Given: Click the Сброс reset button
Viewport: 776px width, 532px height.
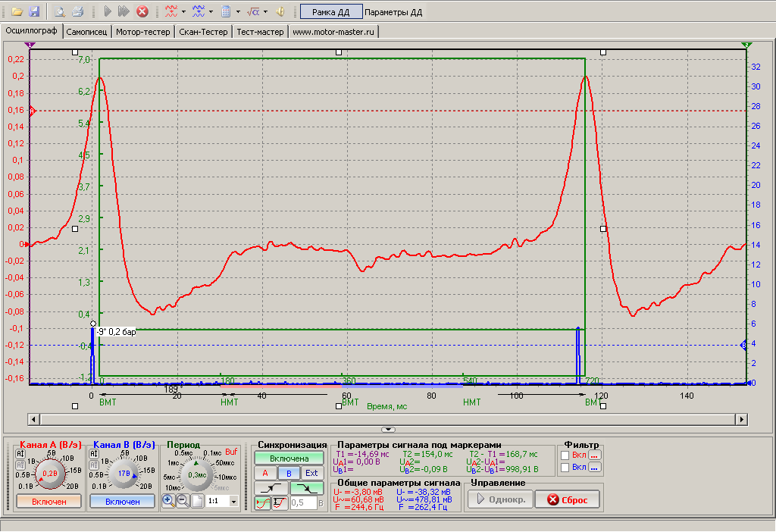Looking at the screenshot, I should (567, 499).
